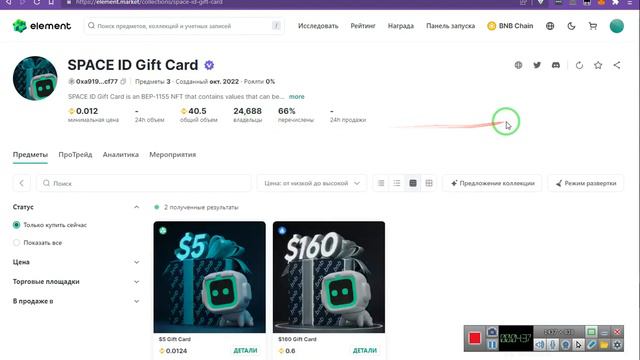Expand the Цена filter section

pos(136,262)
